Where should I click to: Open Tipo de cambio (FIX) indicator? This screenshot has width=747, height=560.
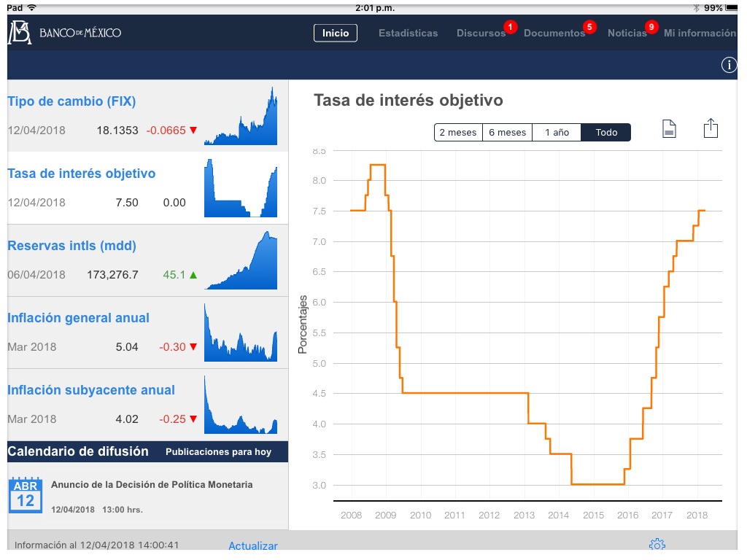tap(71, 101)
